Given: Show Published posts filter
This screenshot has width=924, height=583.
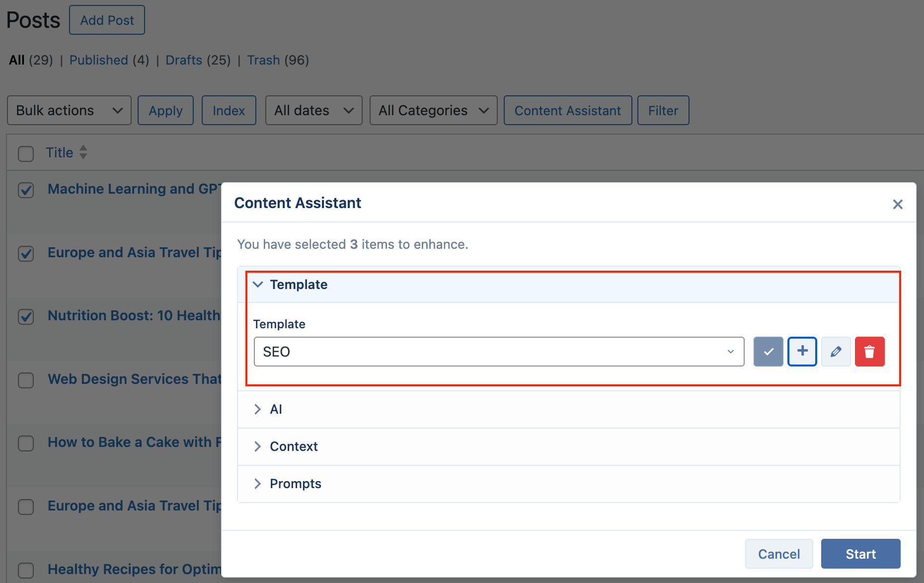Looking at the screenshot, I should tap(99, 60).
